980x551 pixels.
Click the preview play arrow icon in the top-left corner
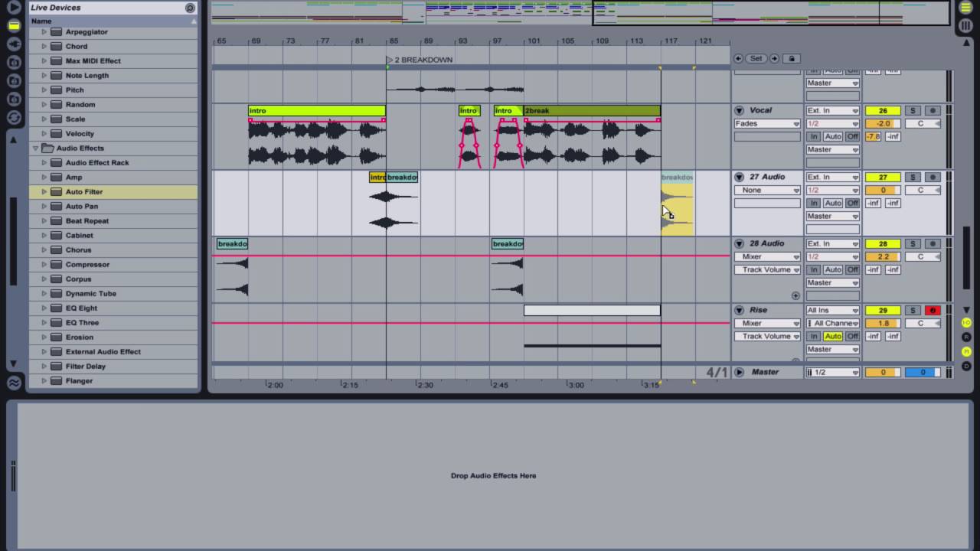[14, 7]
